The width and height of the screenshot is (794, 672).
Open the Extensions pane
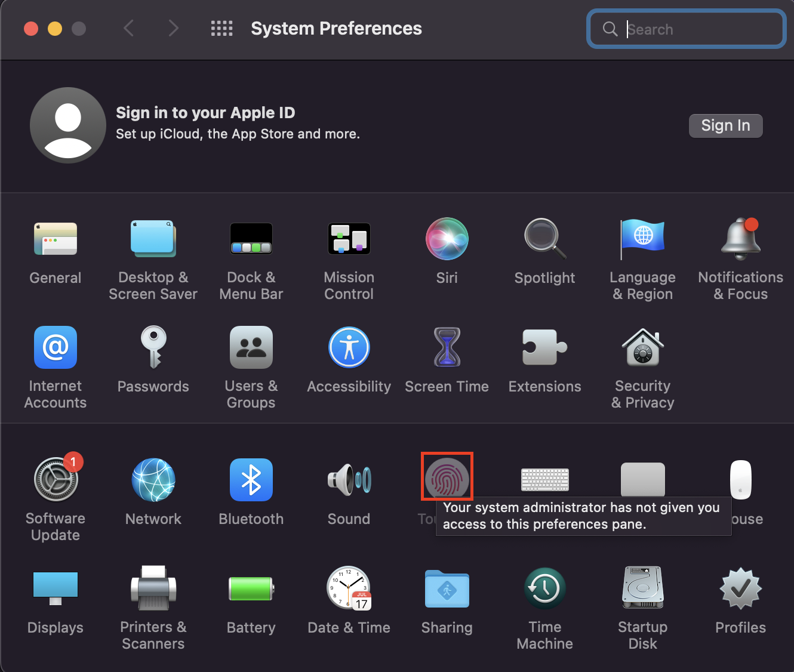[x=545, y=347]
